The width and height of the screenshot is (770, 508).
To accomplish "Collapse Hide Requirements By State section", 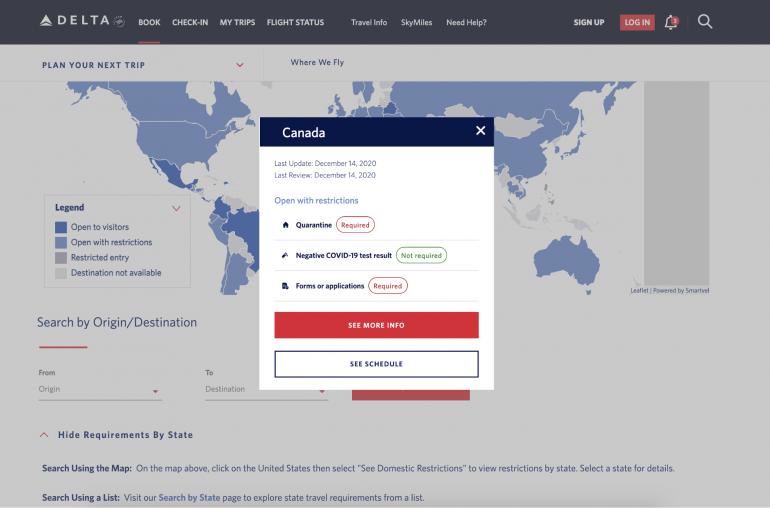I will (44, 435).
